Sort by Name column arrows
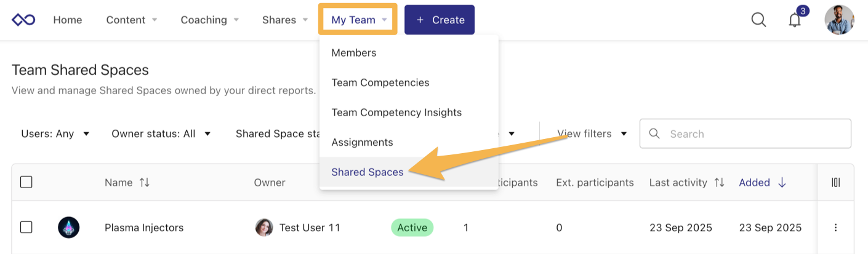The width and height of the screenshot is (868, 254). click(x=145, y=183)
